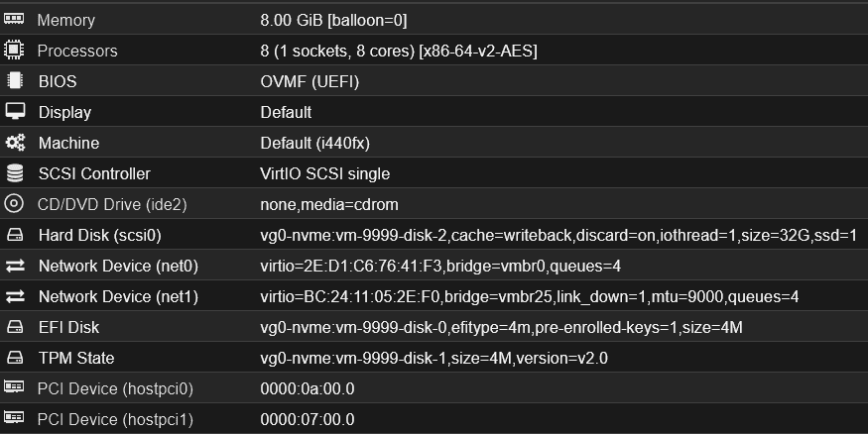Viewport: 868px width, 434px height.
Task: Click the CD/DVD Drive disc icon
Action: pos(14,204)
